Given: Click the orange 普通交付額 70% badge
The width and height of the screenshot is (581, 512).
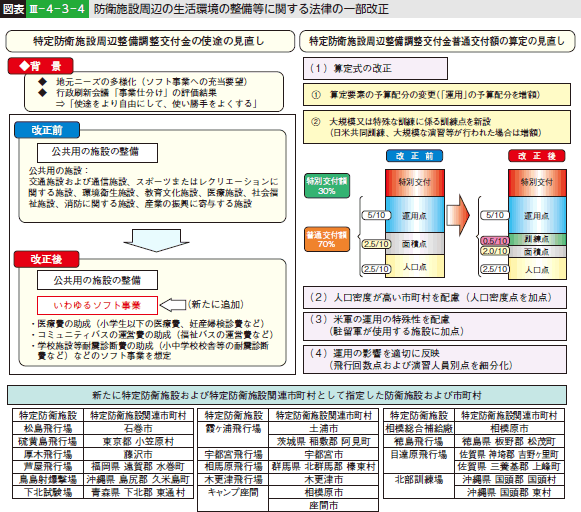Looking at the screenshot, I should point(327,239).
